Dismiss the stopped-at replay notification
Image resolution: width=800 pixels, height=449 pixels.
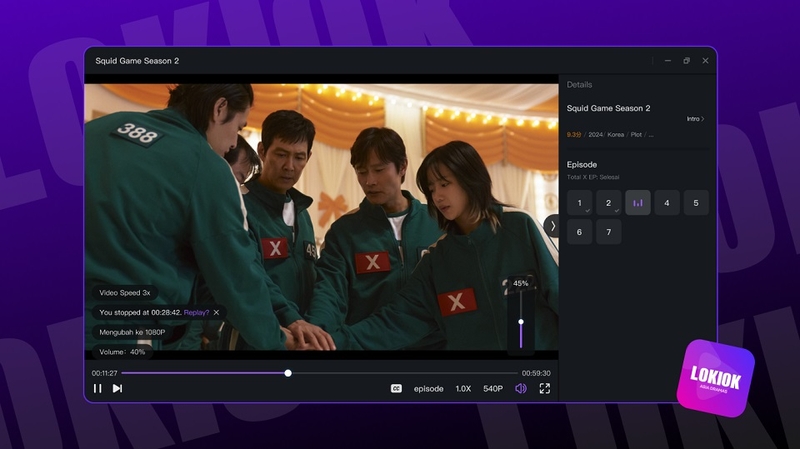click(216, 312)
